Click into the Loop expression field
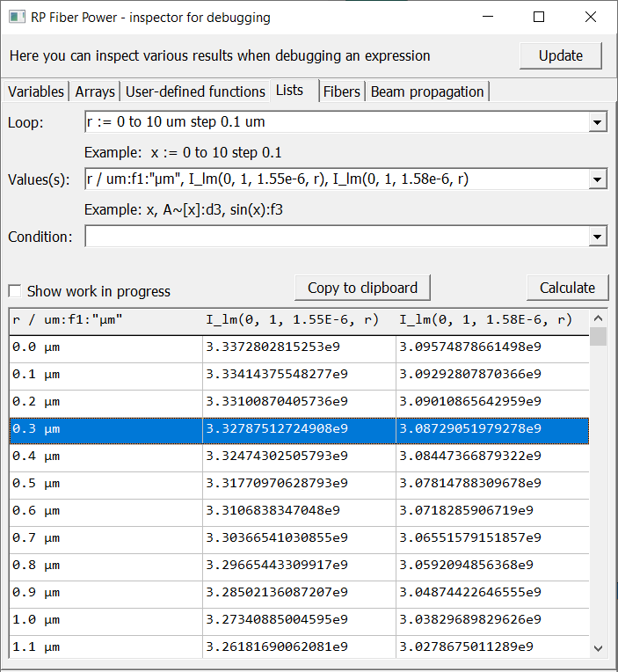This screenshot has height=672, width=618. click(334, 122)
